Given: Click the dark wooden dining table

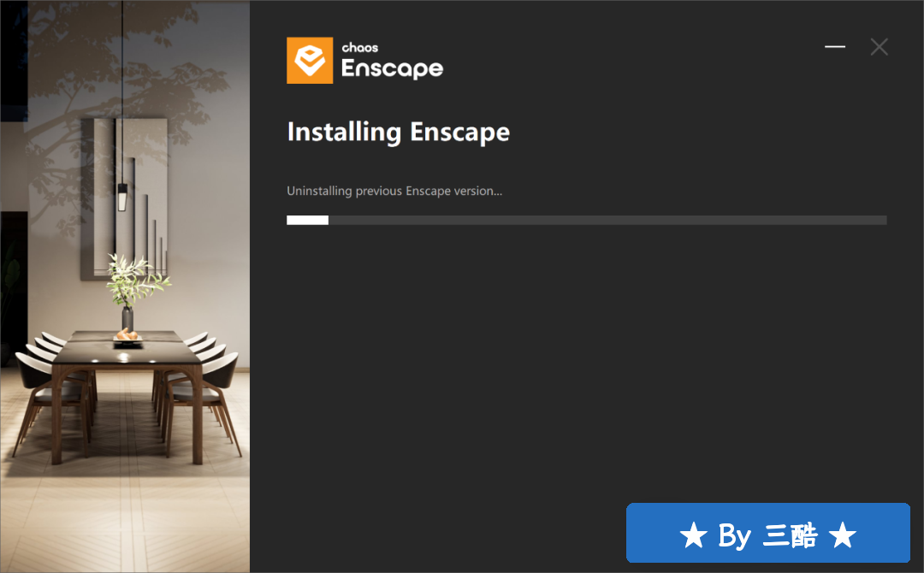Looking at the screenshot, I should (x=127, y=377).
